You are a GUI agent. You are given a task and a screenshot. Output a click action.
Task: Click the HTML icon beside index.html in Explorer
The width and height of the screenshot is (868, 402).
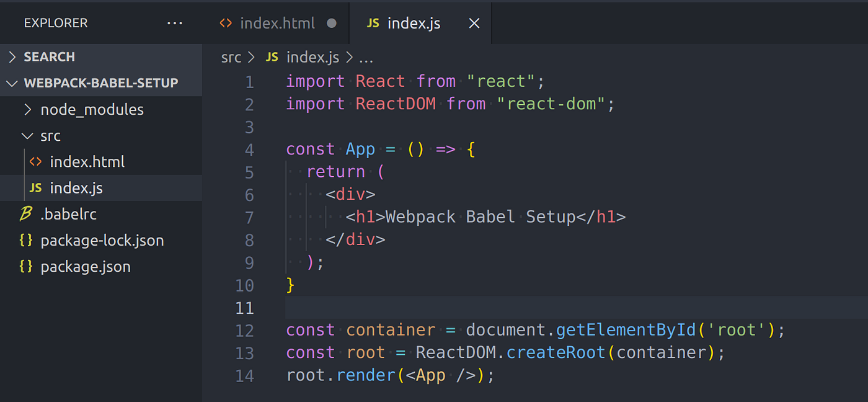click(37, 161)
